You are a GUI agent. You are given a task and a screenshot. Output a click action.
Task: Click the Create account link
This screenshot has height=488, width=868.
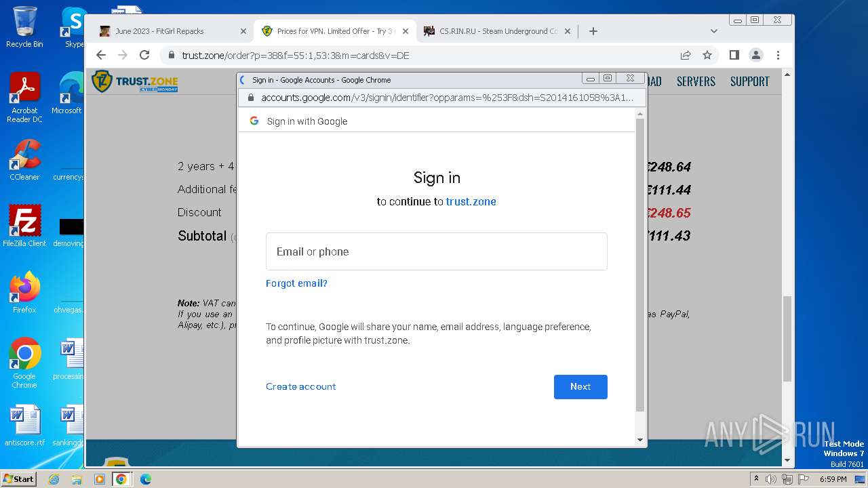(301, 386)
